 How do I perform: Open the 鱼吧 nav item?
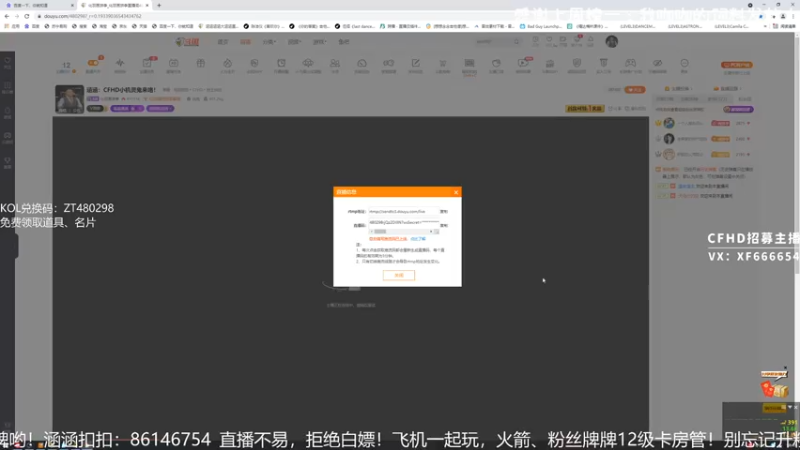(344, 42)
